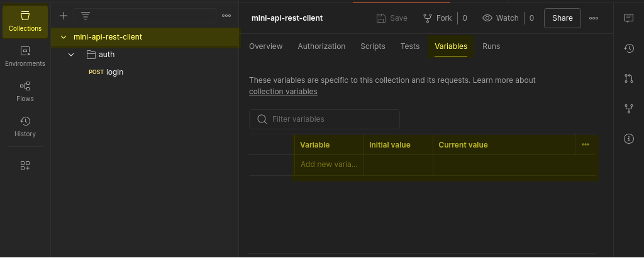The image size is (644, 258).
Task: Open the changelog history icon in right sidebar
Action: 628,48
